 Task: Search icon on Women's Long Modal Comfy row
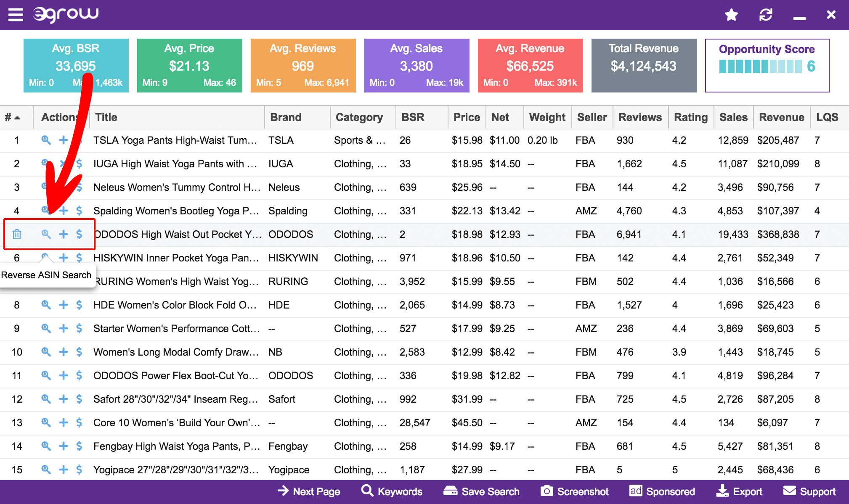tap(46, 352)
